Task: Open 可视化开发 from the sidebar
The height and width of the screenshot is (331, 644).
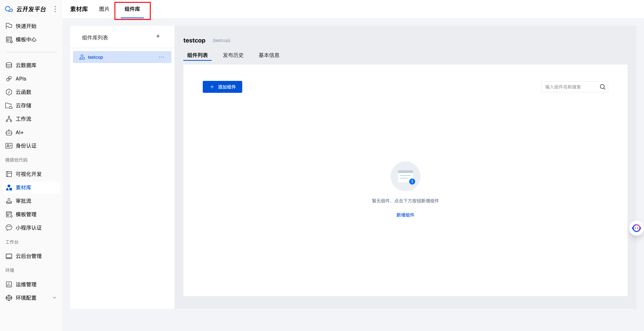Action: (x=29, y=174)
